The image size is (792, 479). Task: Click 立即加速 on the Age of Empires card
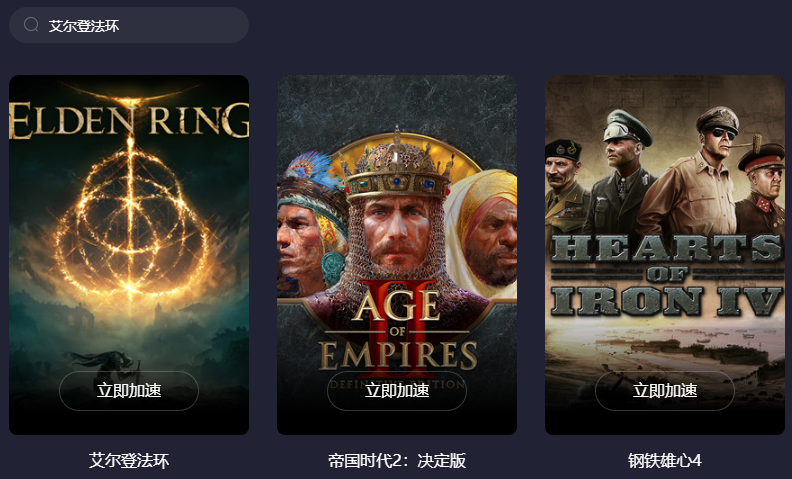click(x=397, y=391)
